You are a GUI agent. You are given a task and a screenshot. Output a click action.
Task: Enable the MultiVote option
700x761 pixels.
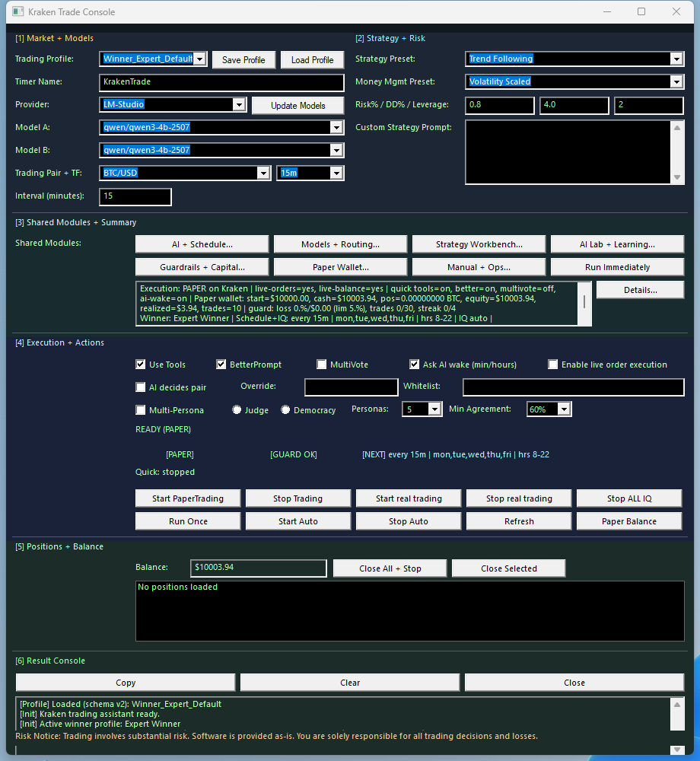(321, 364)
